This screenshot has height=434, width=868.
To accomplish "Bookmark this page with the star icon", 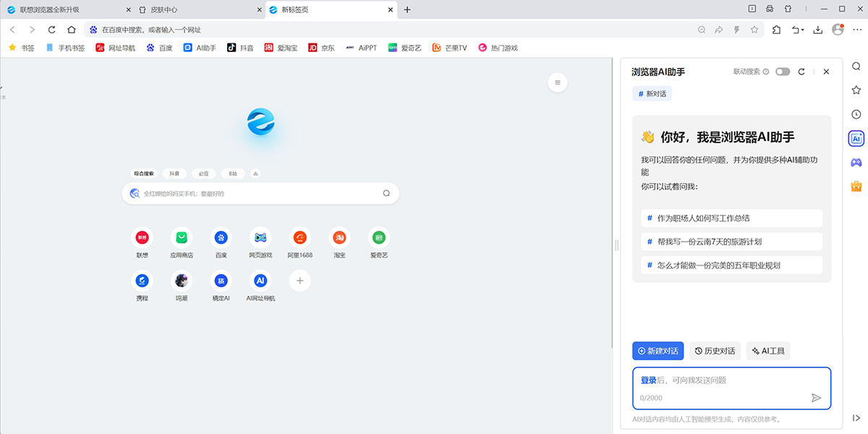I will 754,30.
